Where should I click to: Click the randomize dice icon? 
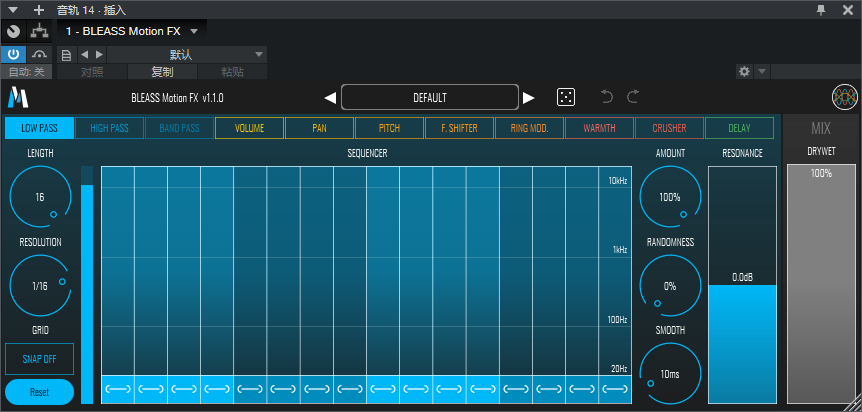click(566, 97)
